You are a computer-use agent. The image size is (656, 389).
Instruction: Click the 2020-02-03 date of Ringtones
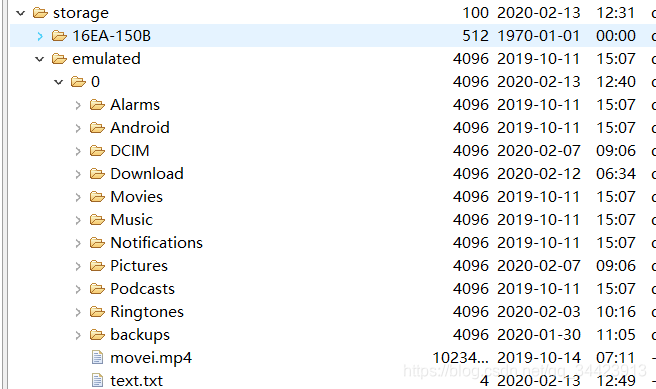tap(538, 312)
